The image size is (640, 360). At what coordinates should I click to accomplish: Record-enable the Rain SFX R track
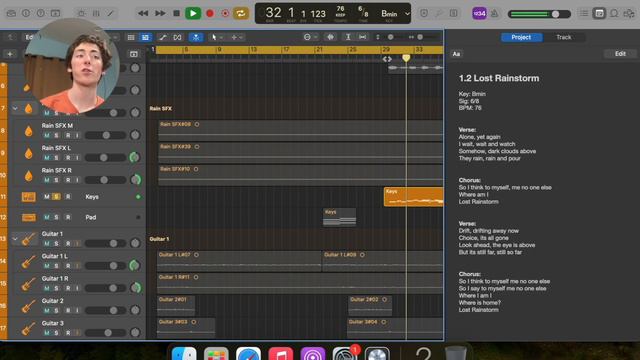point(68,180)
